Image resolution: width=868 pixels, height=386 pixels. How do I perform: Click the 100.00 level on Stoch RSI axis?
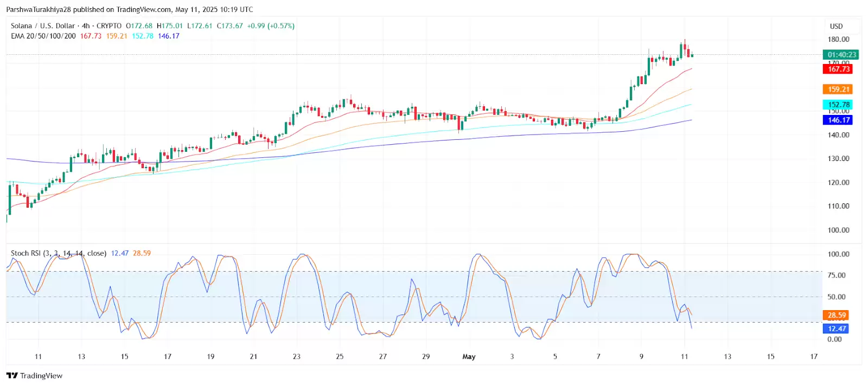point(838,254)
